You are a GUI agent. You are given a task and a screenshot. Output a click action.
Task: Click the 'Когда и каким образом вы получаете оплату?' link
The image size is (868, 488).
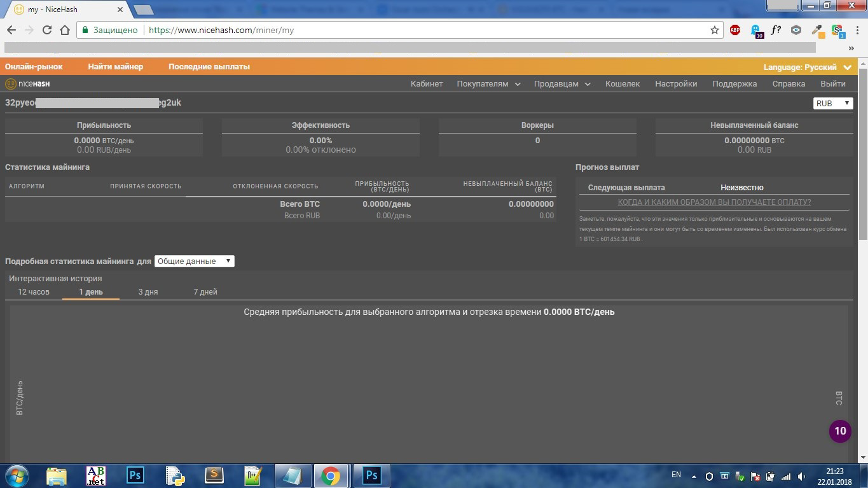tap(714, 202)
